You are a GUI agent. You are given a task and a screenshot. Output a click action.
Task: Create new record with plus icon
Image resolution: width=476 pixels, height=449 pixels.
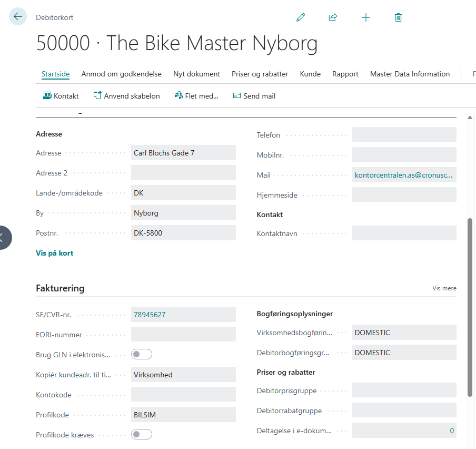pos(366,17)
